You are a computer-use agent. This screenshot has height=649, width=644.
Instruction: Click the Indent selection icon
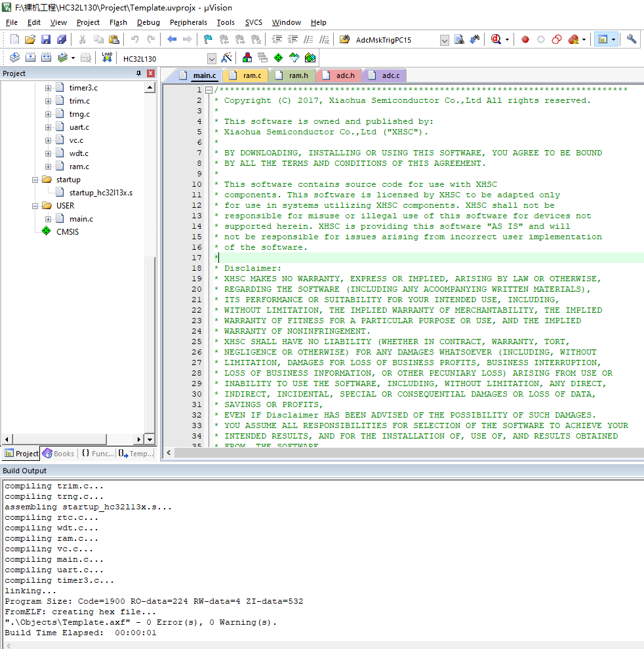click(x=277, y=40)
